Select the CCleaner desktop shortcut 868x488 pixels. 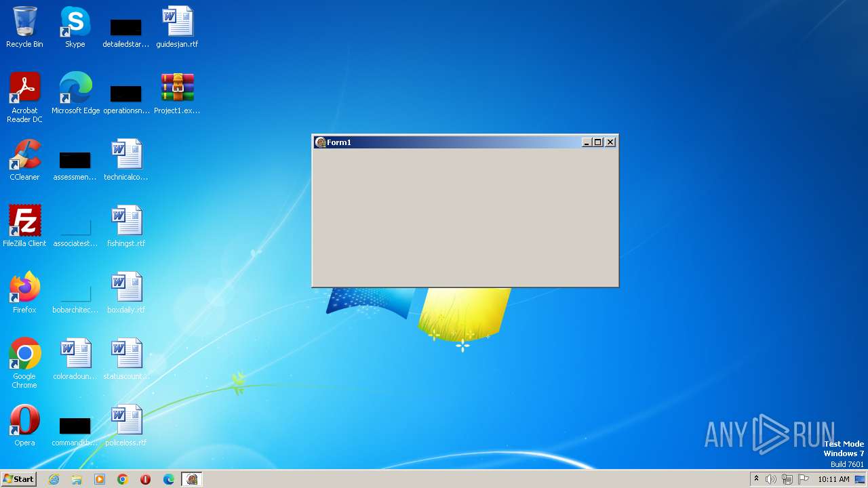pos(24,160)
